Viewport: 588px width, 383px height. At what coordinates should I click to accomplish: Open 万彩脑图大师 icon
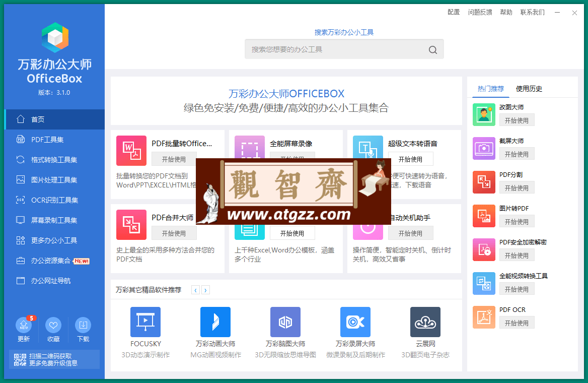[x=285, y=322]
